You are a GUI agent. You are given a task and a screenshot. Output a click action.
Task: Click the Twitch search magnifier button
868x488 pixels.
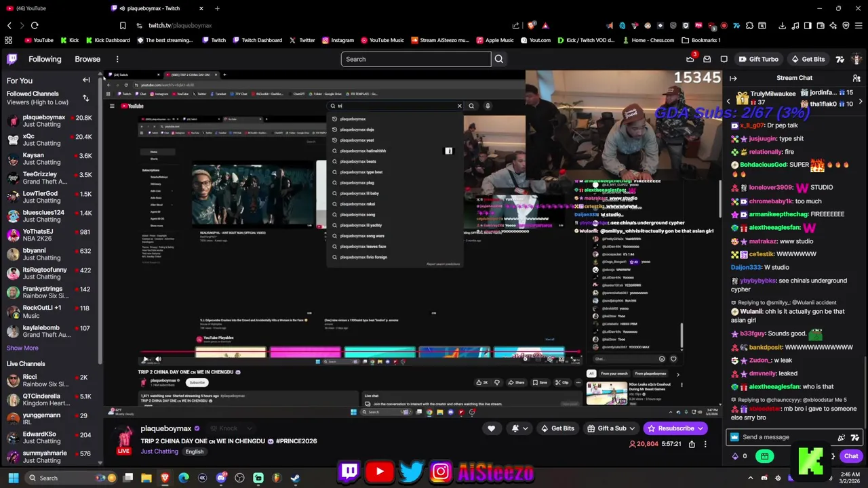(x=499, y=59)
